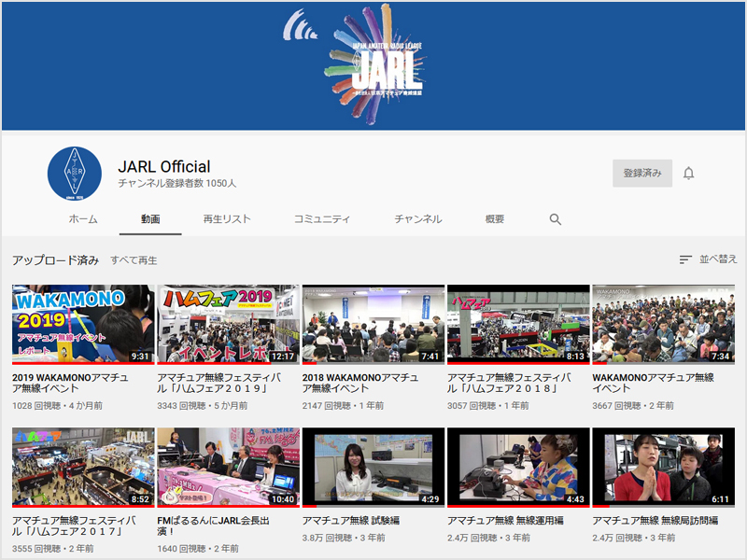Open the 並べ替え sort dropdown

click(708, 259)
